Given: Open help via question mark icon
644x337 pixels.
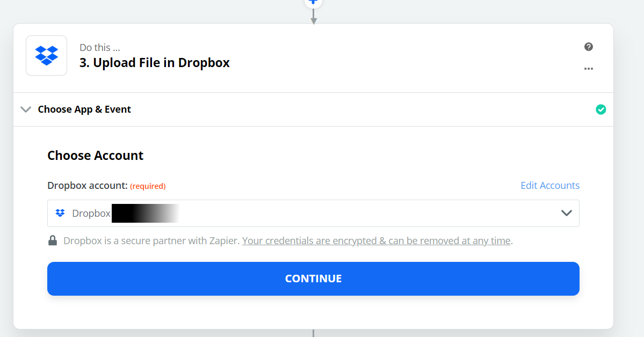Looking at the screenshot, I should (x=589, y=47).
